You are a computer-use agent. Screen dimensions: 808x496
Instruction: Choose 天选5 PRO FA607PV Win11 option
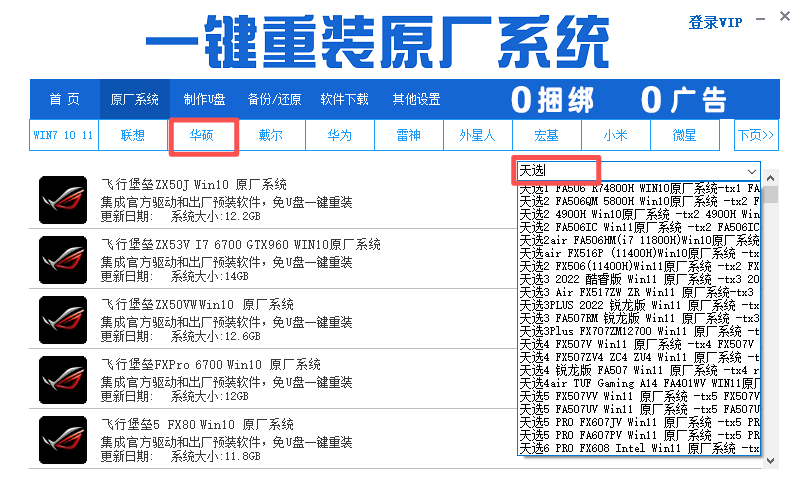click(639, 435)
